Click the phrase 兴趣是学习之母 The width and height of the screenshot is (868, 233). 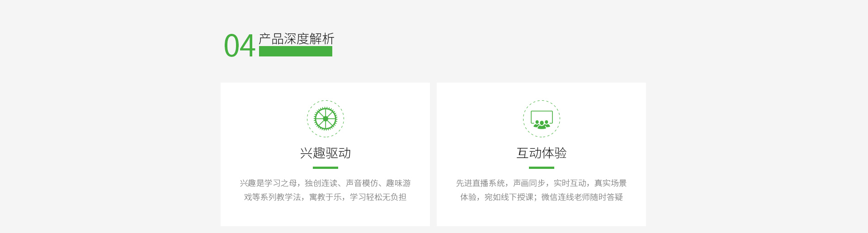pyautogui.click(x=268, y=183)
